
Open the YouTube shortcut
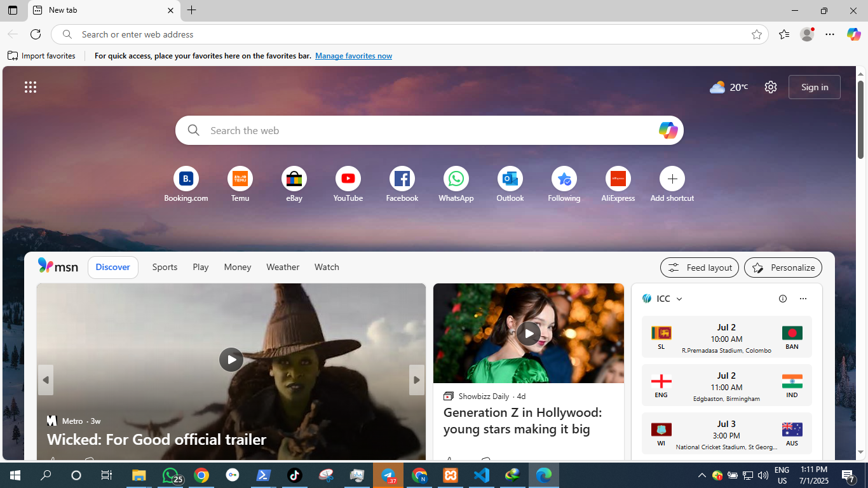[348, 179]
